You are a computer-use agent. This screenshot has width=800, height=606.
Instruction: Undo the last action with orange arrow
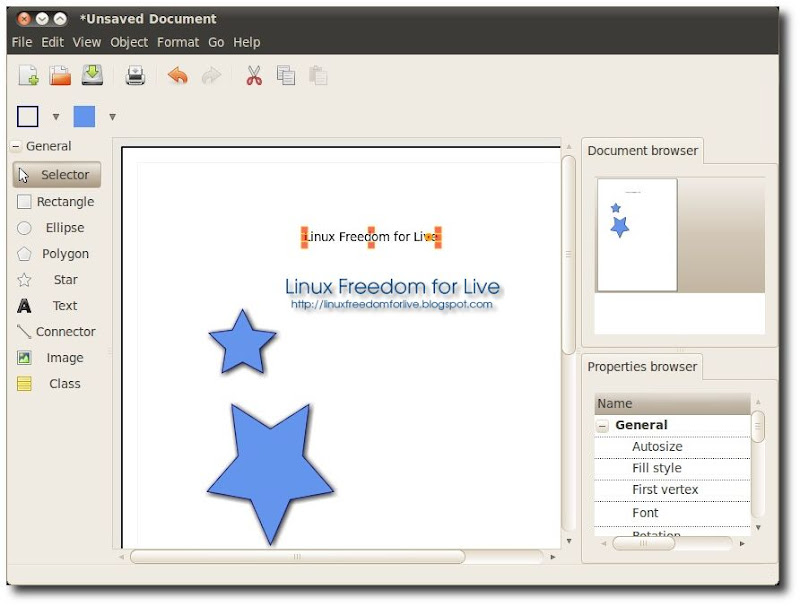point(178,75)
